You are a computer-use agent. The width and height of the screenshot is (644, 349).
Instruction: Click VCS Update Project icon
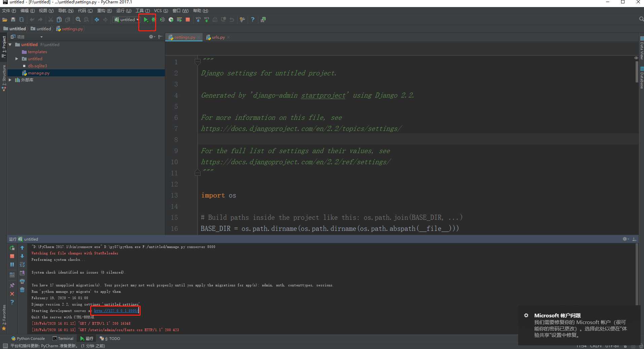pyautogui.click(x=198, y=20)
